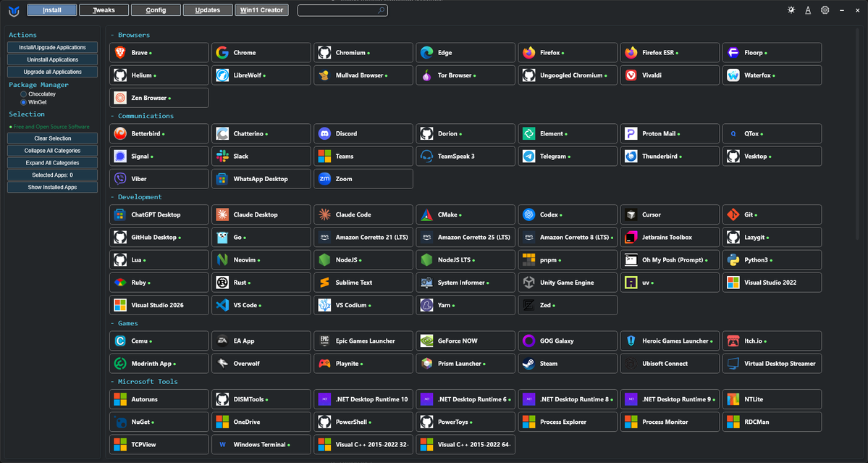Click the CMake triangle icon
Viewport: 868px width, 463px height.
426,214
